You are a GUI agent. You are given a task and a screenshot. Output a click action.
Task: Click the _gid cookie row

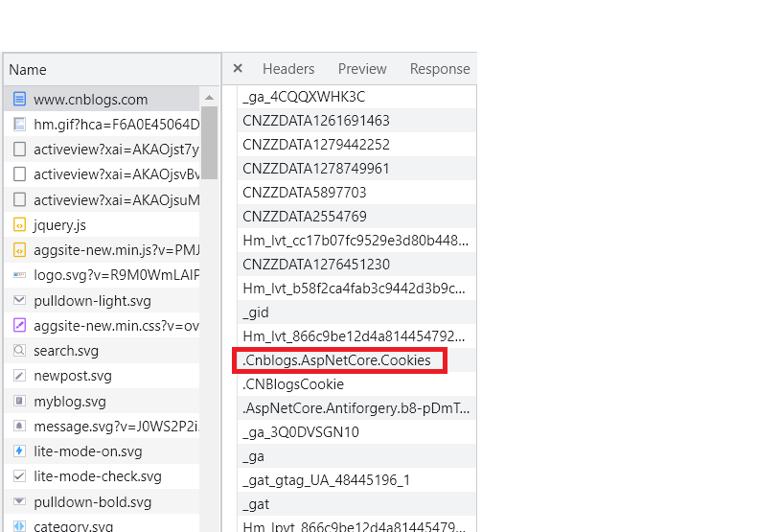356,312
